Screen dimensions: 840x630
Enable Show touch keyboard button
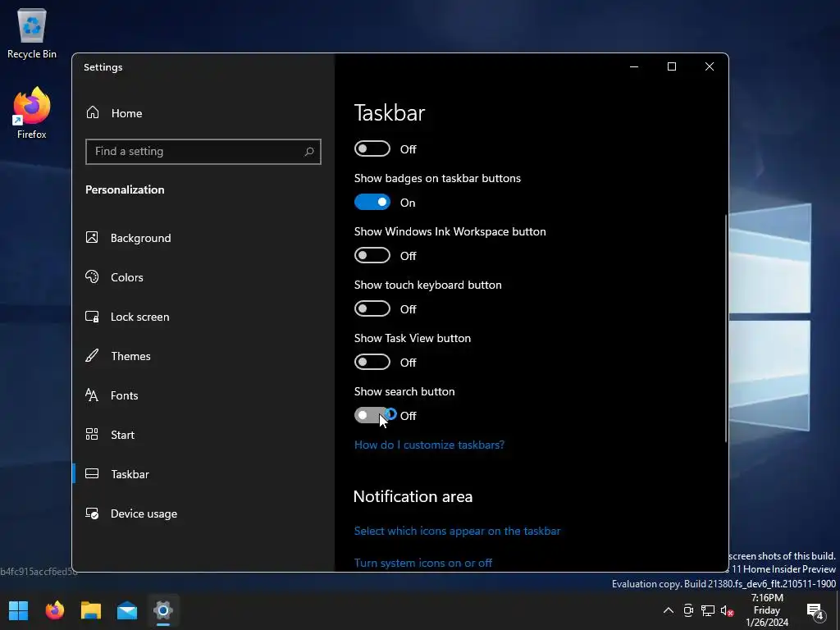point(372,308)
